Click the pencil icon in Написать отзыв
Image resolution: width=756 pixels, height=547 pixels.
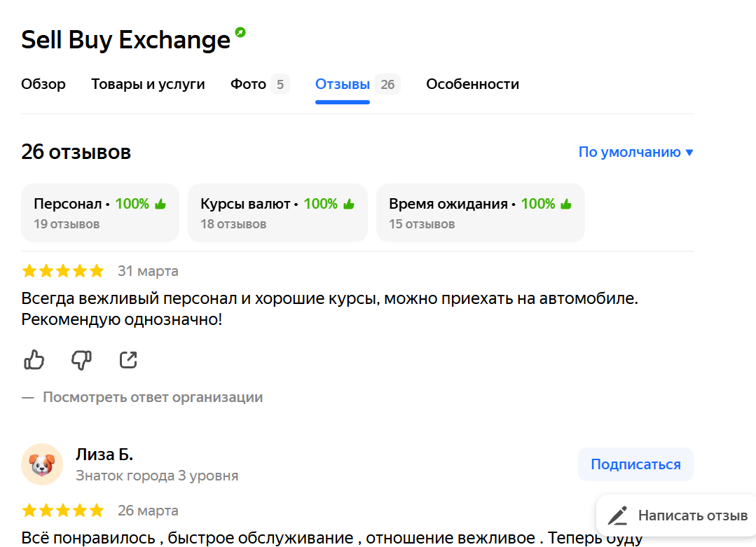618,515
